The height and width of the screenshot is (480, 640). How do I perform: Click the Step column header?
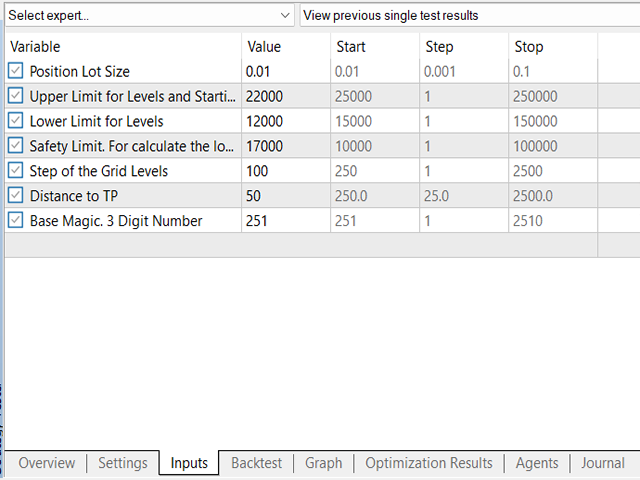pyautogui.click(x=464, y=47)
